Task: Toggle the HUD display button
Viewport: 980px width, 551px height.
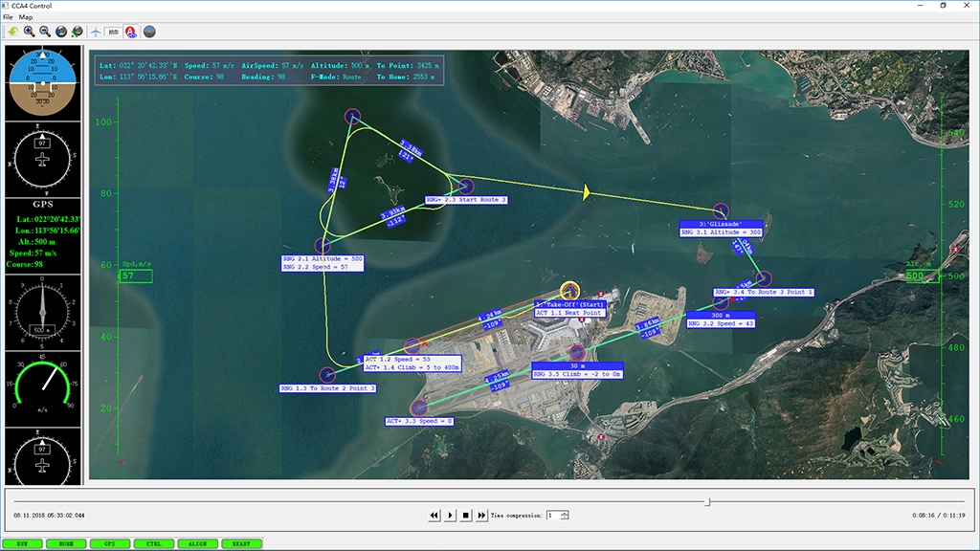Action: click(113, 32)
